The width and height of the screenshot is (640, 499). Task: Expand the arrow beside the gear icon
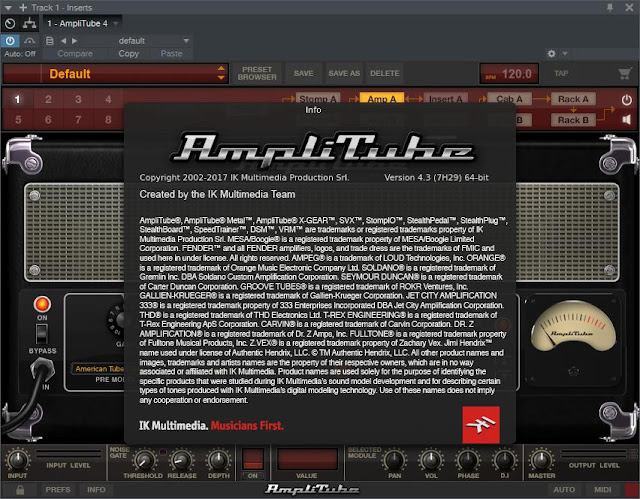pos(565,53)
